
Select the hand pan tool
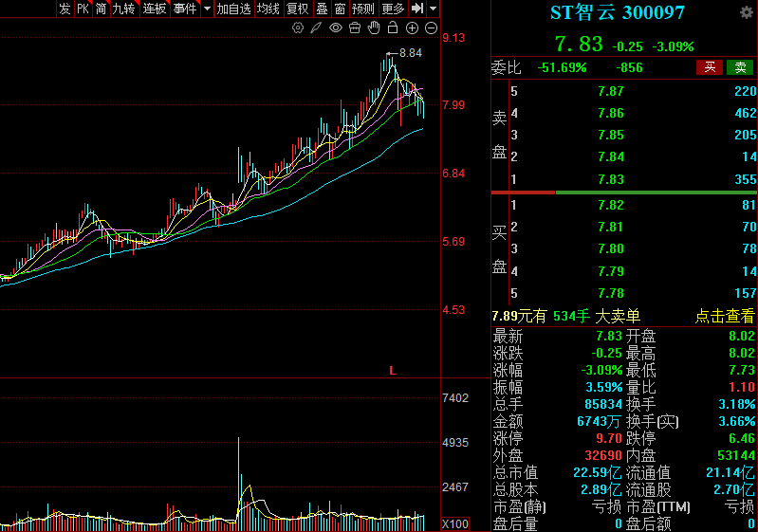coord(374,28)
